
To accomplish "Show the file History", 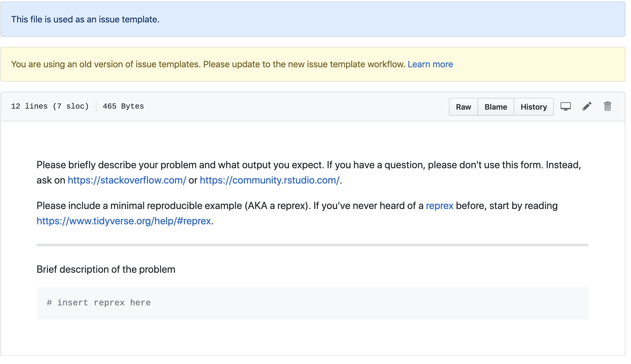I will pyautogui.click(x=534, y=107).
